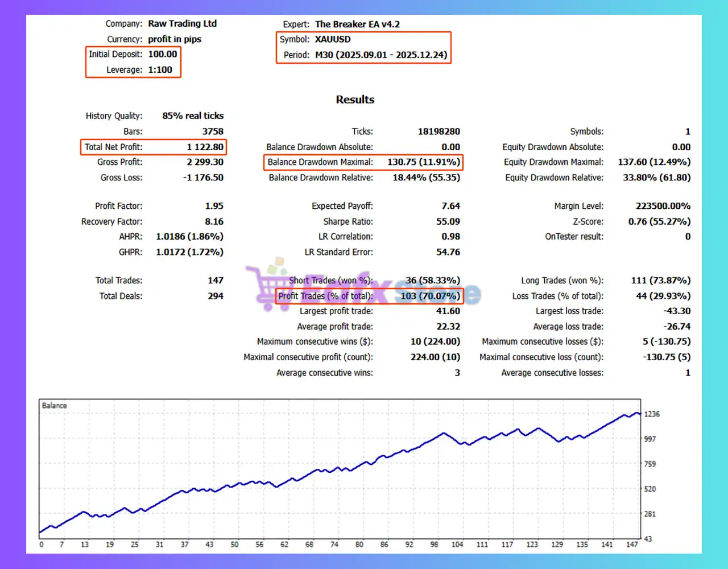
Task: Click the Initial Deposit highlighted box
Action: (x=162, y=54)
